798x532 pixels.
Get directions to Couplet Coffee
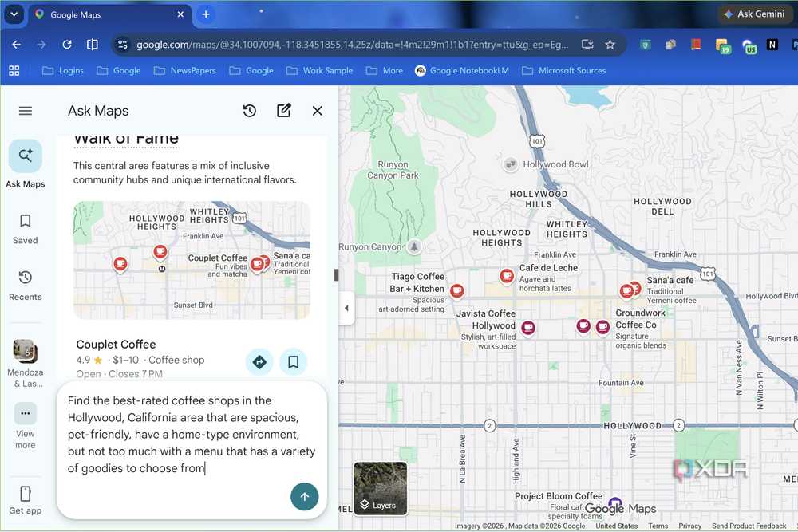click(259, 361)
